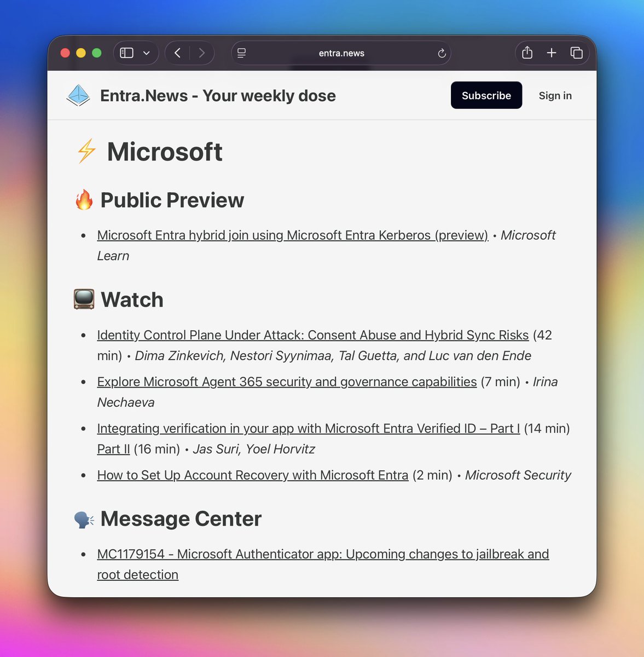The image size is (644, 657).
Task: Add a new tab with plus icon
Action: click(552, 53)
